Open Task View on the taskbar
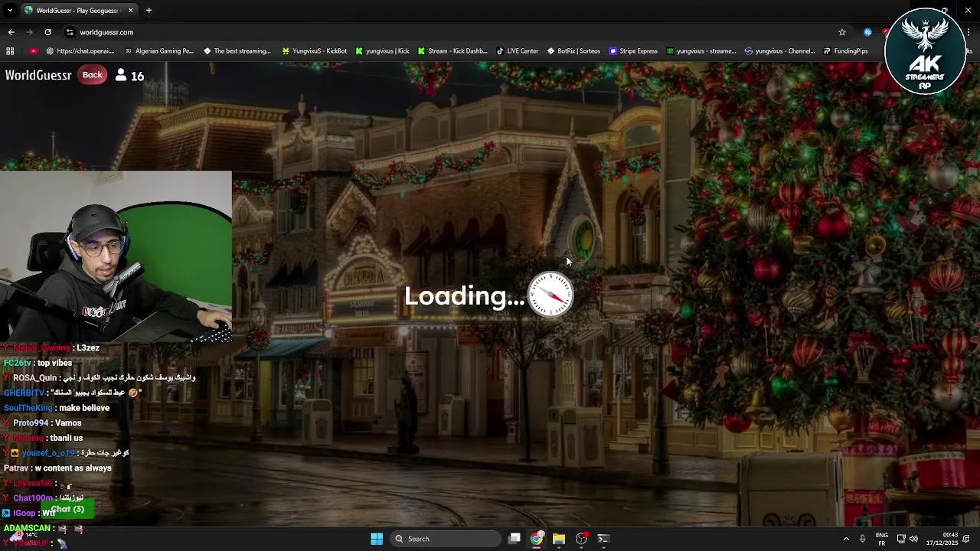The image size is (980, 551). click(x=514, y=539)
